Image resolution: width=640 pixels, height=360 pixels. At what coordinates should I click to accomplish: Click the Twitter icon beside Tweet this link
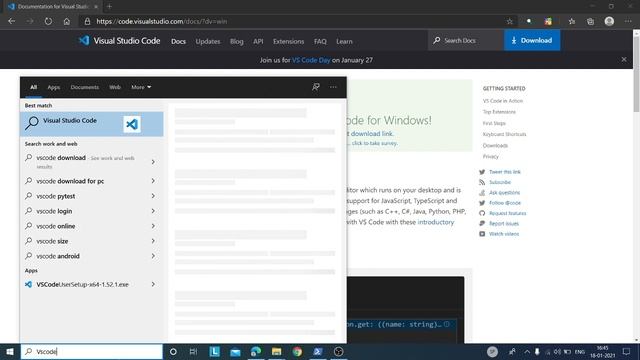(x=482, y=172)
